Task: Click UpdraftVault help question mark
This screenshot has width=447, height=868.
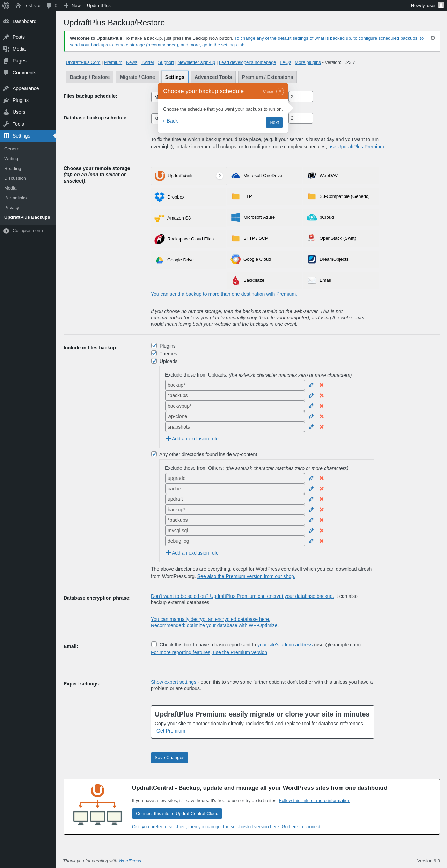Action: coord(220,176)
